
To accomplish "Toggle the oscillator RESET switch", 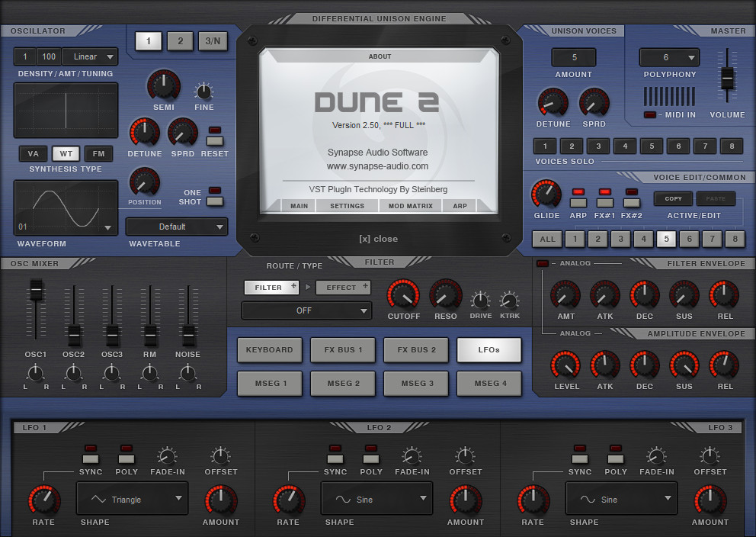I will [x=215, y=140].
